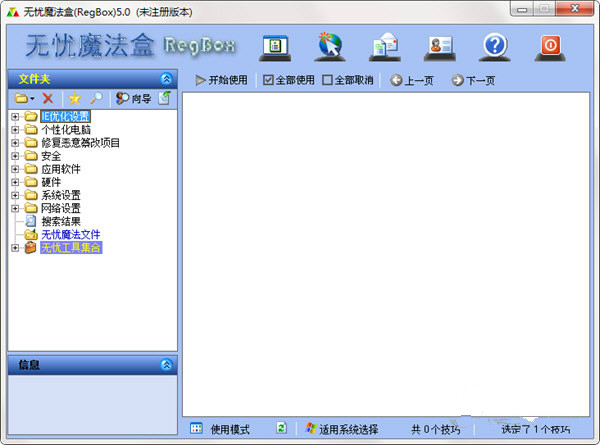Expand the IE优化设置 tree node
This screenshot has height=445, width=600.
[x=15, y=117]
